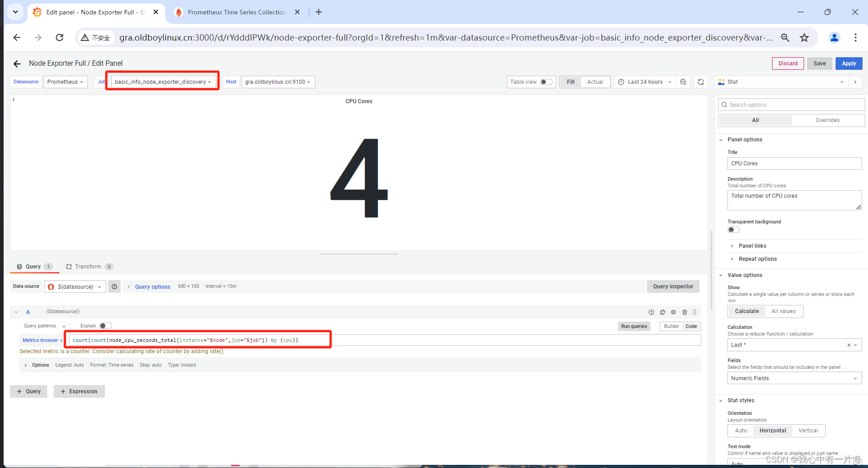Set orientation to Vertical
Image resolution: width=868 pixels, height=468 pixels.
click(808, 431)
